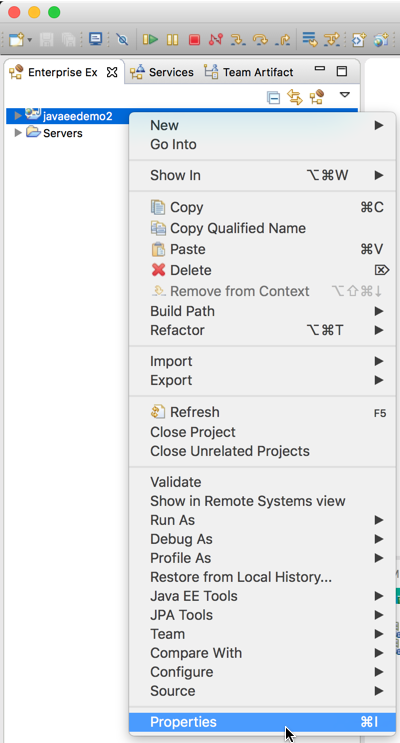Click the Disconnect debug toolbar icon
Image resolution: width=400 pixels, height=743 pixels.
point(216,39)
